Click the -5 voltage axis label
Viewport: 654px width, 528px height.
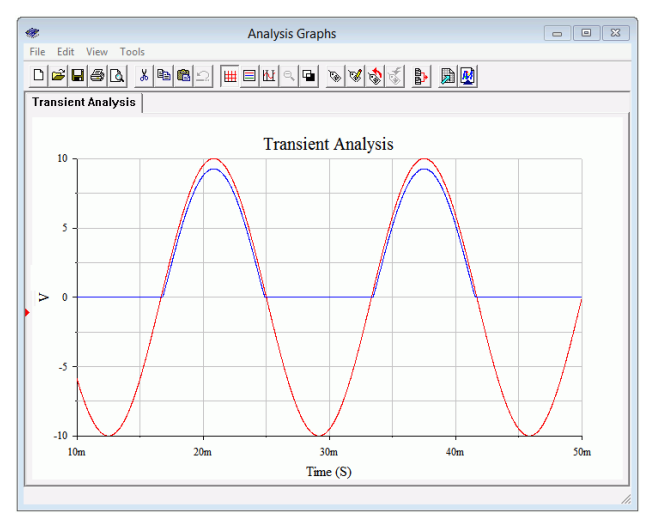click(x=63, y=367)
